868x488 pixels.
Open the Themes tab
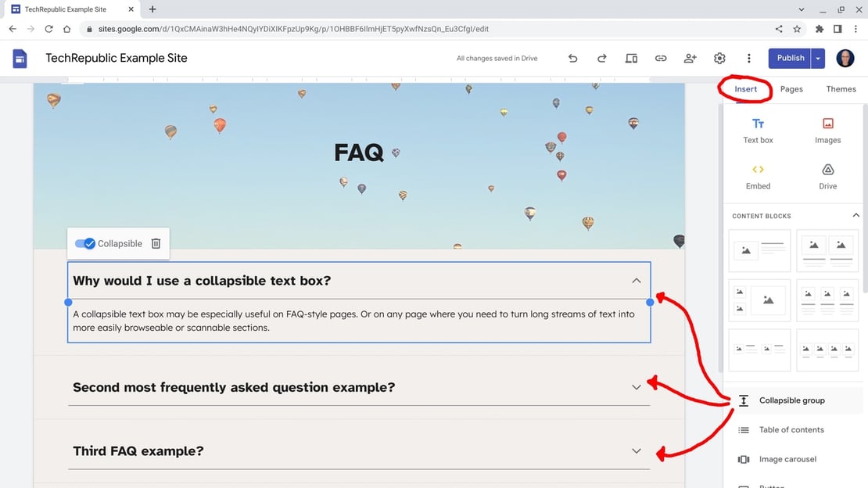coord(841,89)
